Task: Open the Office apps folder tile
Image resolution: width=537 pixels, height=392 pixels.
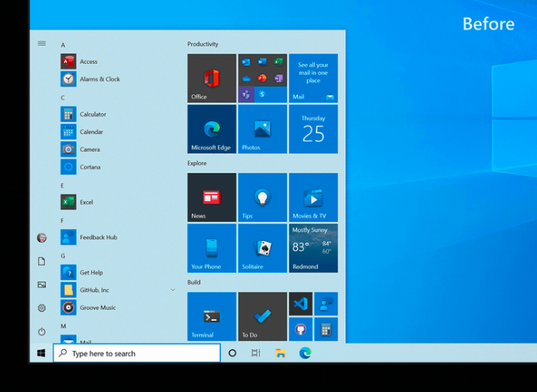Action: 262,78
